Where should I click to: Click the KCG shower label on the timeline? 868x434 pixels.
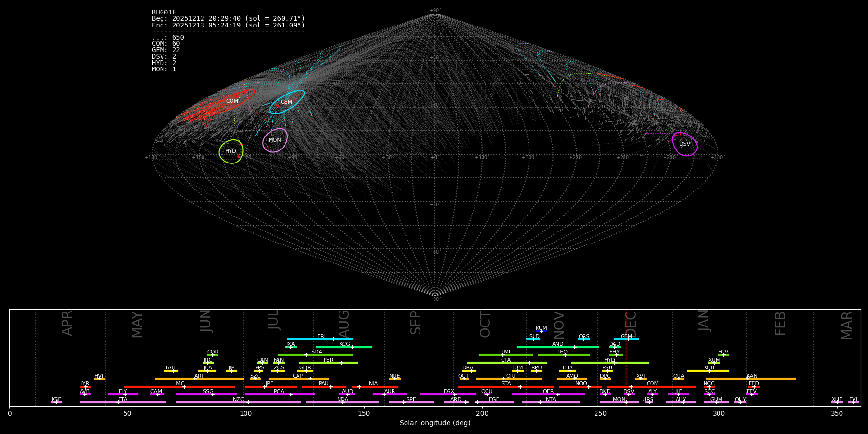pyautogui.click(x=345, y=344)
